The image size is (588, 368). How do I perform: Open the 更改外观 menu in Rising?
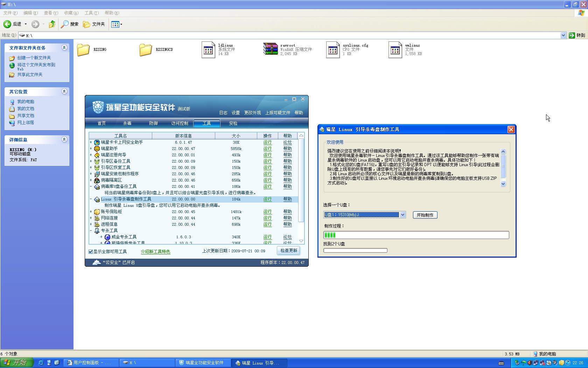tap(252, 113)
